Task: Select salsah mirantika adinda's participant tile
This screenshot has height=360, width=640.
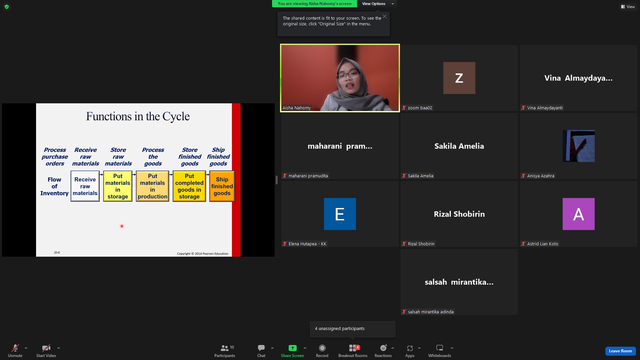Action: click(x=459, y=282)
